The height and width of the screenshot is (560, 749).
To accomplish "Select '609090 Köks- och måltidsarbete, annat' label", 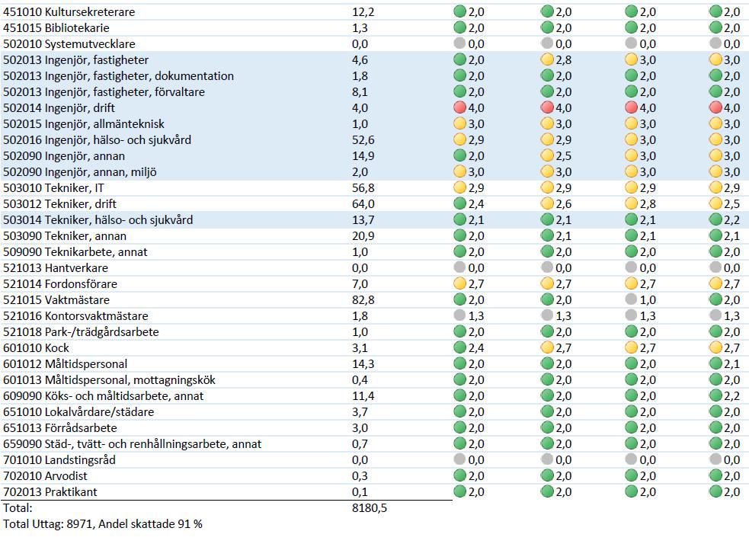I will tap(103, 396).
